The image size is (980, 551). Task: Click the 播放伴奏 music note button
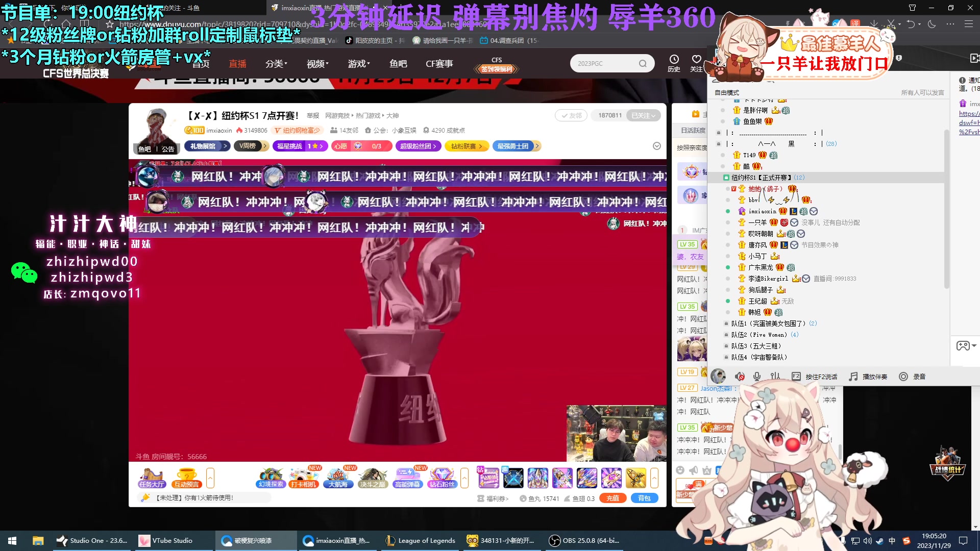pos(868,377)
